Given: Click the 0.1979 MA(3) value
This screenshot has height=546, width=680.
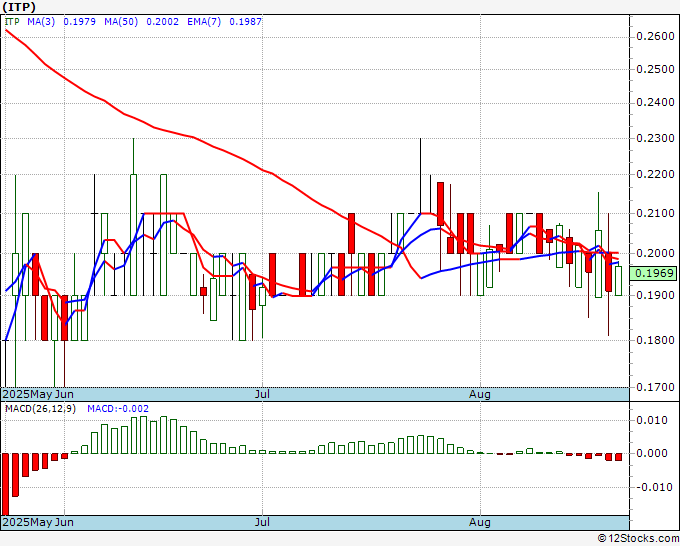Looking at the screenshot, I should [79, 22].
